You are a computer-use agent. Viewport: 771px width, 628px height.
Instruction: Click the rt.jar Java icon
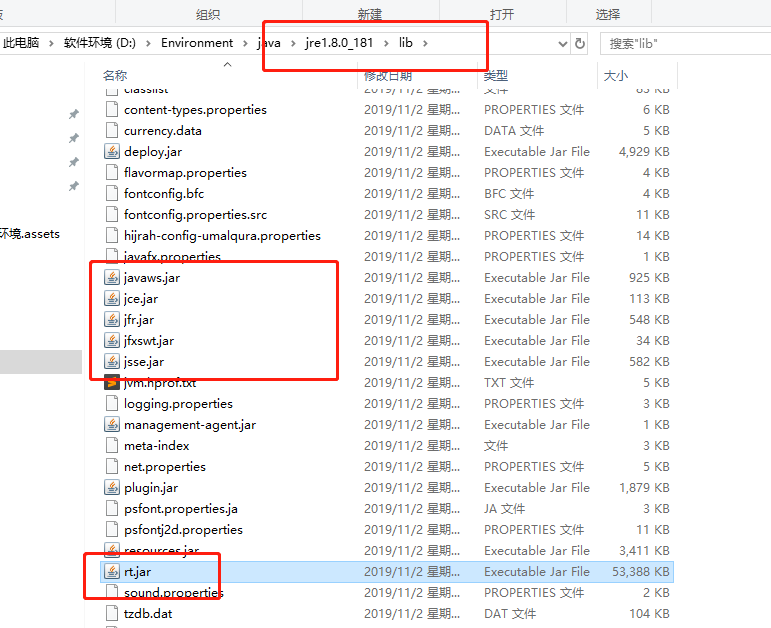(x=112, y=571)
